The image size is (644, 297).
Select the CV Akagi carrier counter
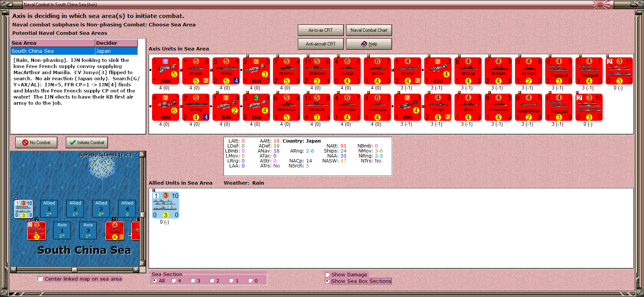coord(196,107)
